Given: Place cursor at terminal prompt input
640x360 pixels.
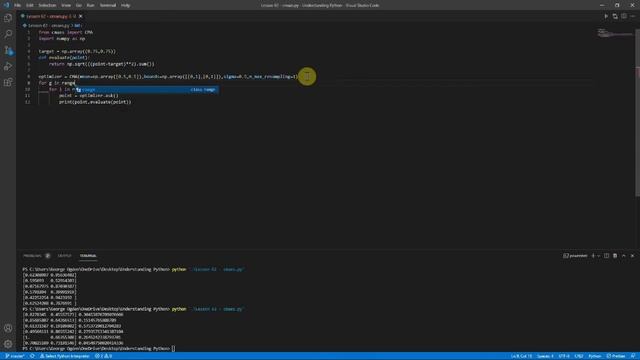Looking at the screenshot, I should (173, 349).
